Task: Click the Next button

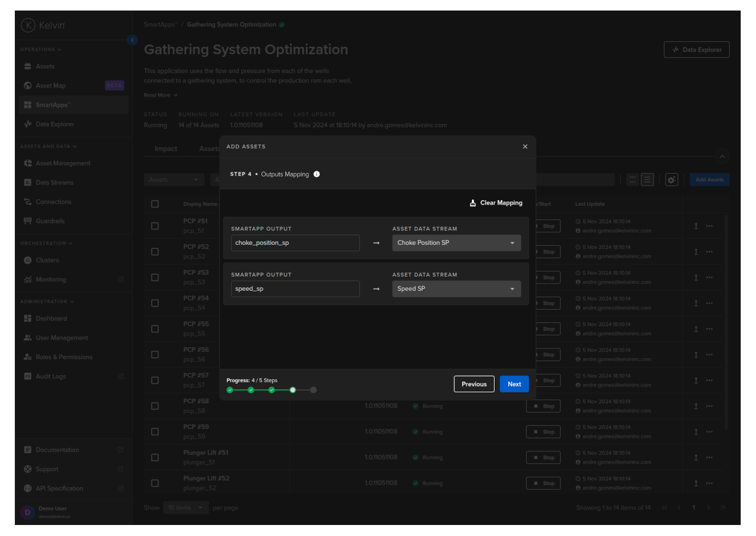Action: point(514,384)
